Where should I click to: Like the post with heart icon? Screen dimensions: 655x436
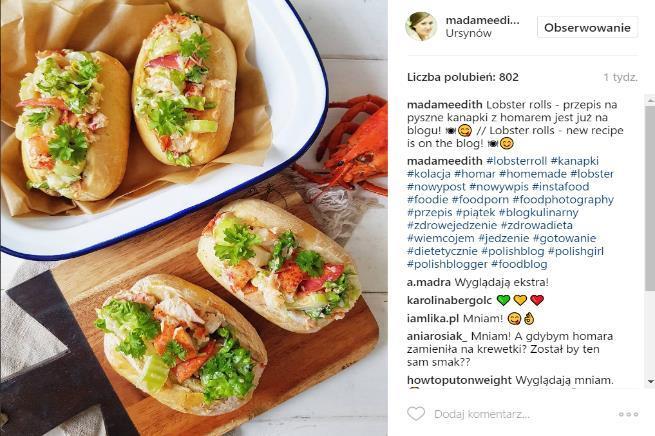point(416,413)
